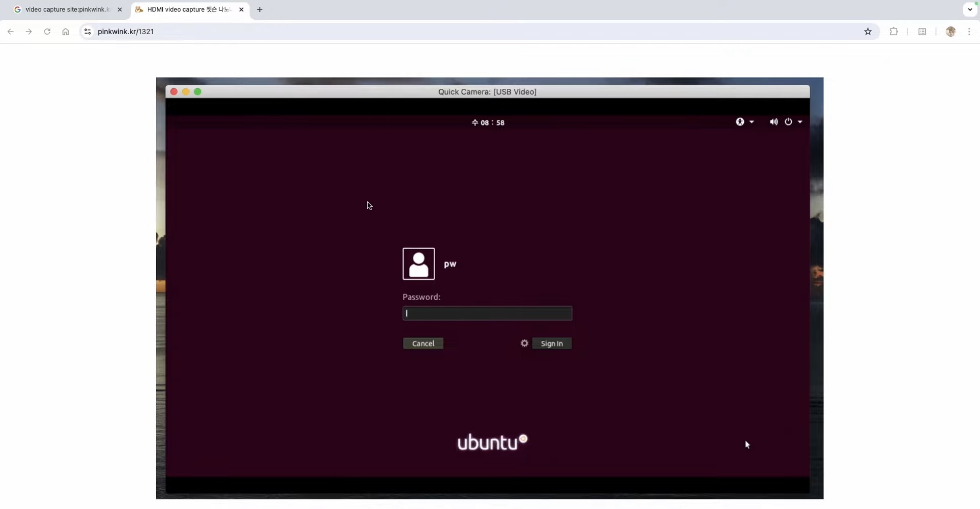The image size is (980, 509).
Task: Bookmark this page with the star
Action: (x=868, y=32)
